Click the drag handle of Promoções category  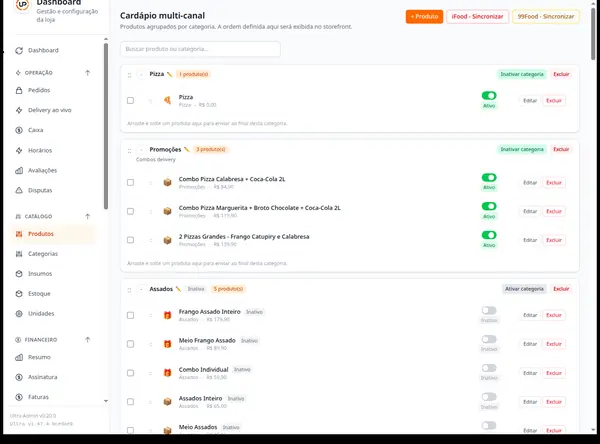pos(129,150)
